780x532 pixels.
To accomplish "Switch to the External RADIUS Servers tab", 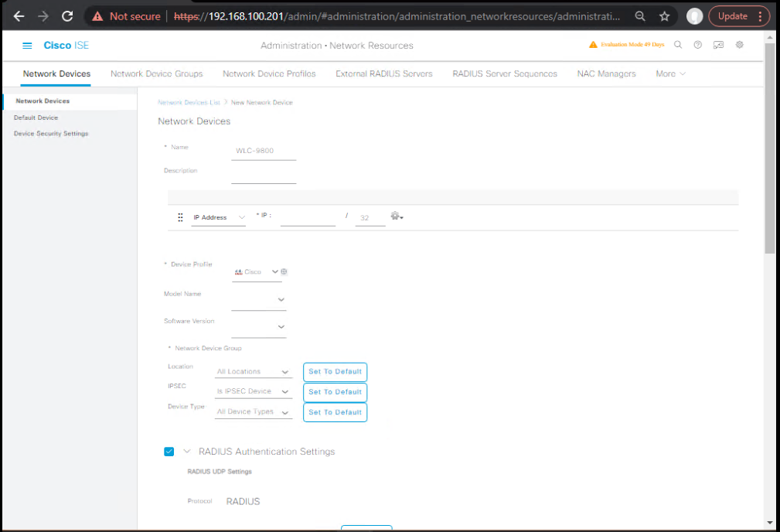I will tap(384, 73).
